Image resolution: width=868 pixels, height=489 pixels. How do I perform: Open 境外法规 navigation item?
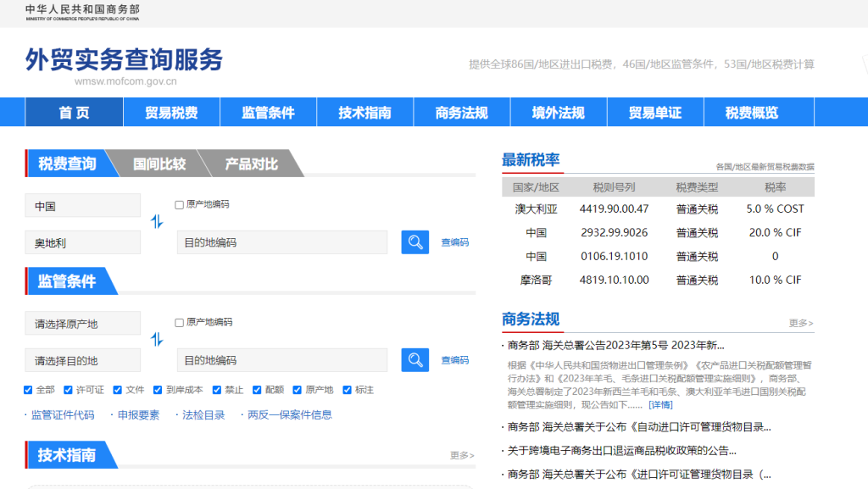tap(559, 113)
